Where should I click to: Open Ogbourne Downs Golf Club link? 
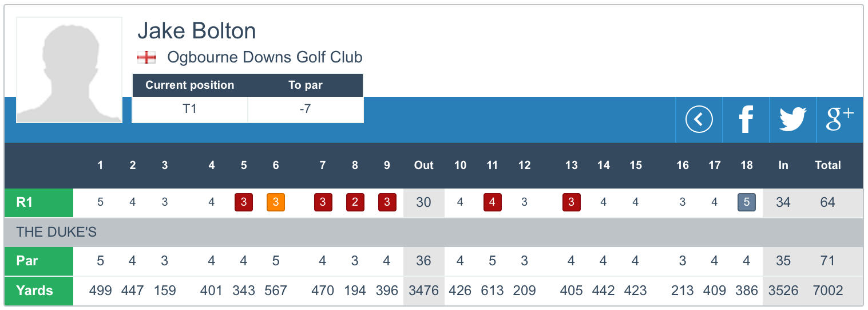264,58
